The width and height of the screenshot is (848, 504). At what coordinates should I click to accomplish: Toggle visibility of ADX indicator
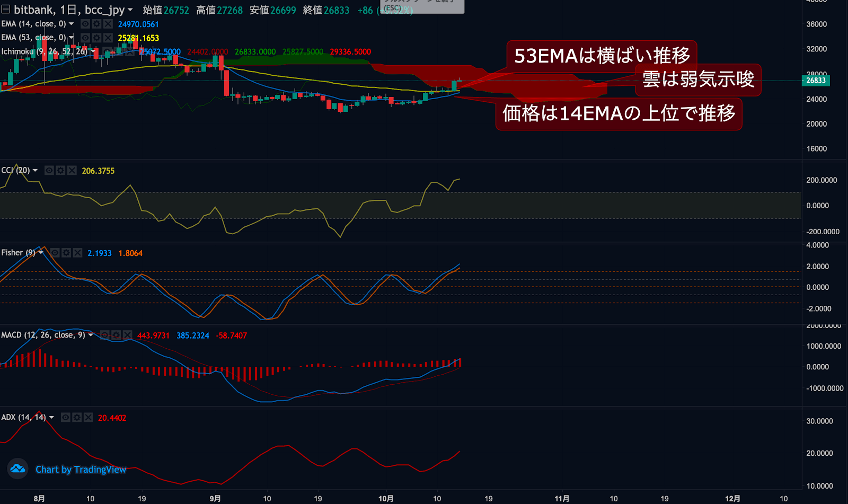coord(65,418)
